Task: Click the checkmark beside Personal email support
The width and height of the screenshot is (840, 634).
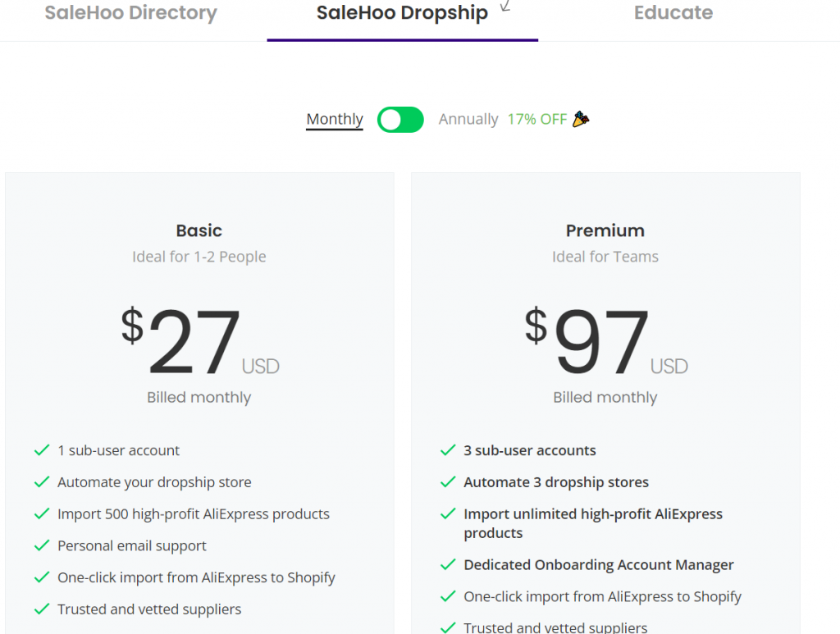Action: [x=42, y=545]
